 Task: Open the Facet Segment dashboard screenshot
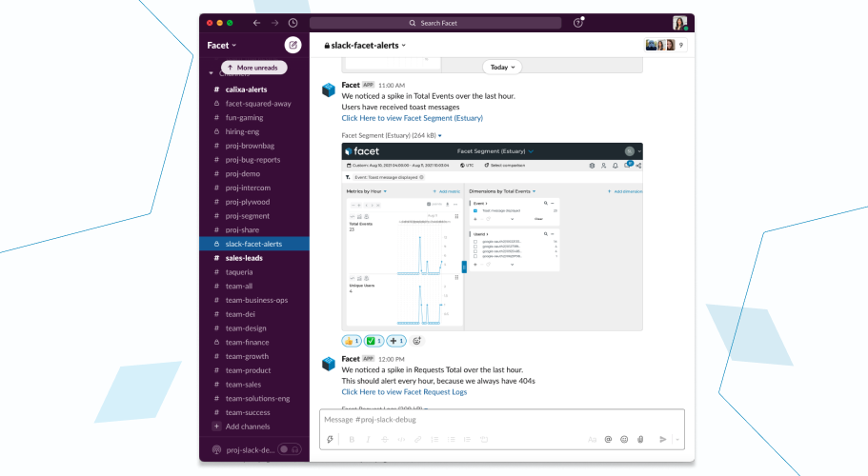pos(493,237)
